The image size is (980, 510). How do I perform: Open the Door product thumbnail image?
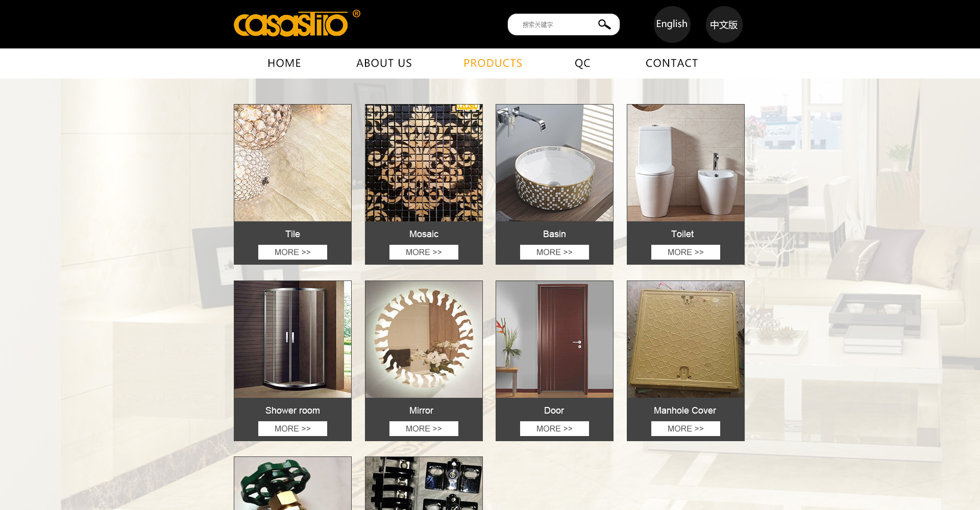point(554,339)
